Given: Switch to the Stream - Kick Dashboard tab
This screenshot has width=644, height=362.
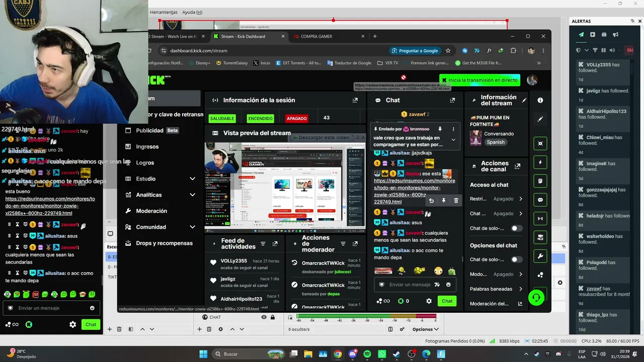Looking at the screenshot, I should 249,36.
